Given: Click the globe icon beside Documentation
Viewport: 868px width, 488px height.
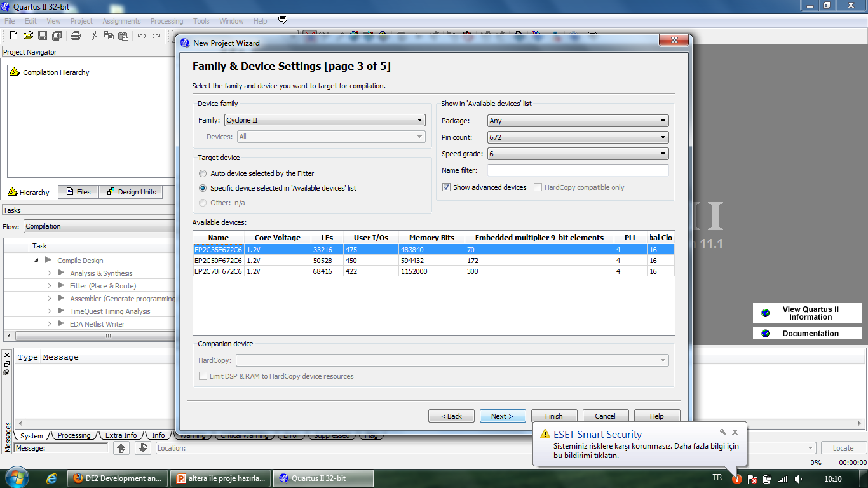Looking at the screenshot, I should pos(765,333).
